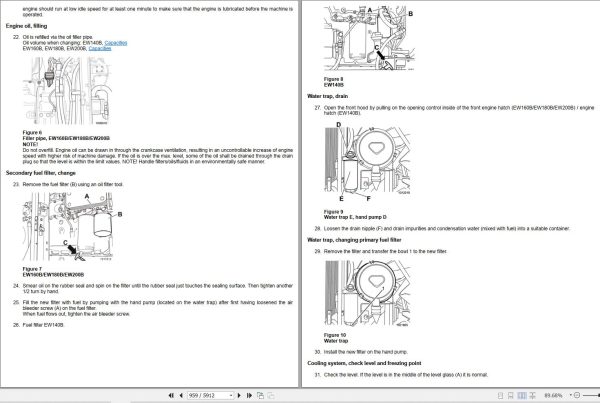Click the 'Secondary fuel filter, change' heading

(41, 173)
